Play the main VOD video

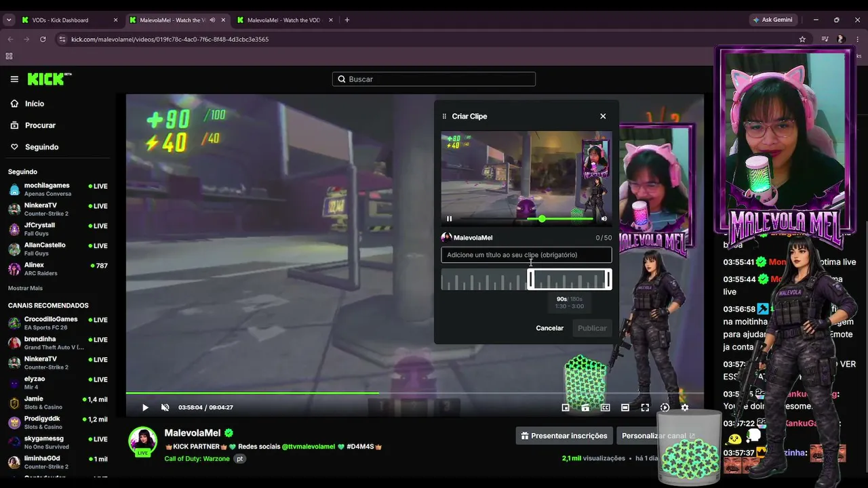145,407
